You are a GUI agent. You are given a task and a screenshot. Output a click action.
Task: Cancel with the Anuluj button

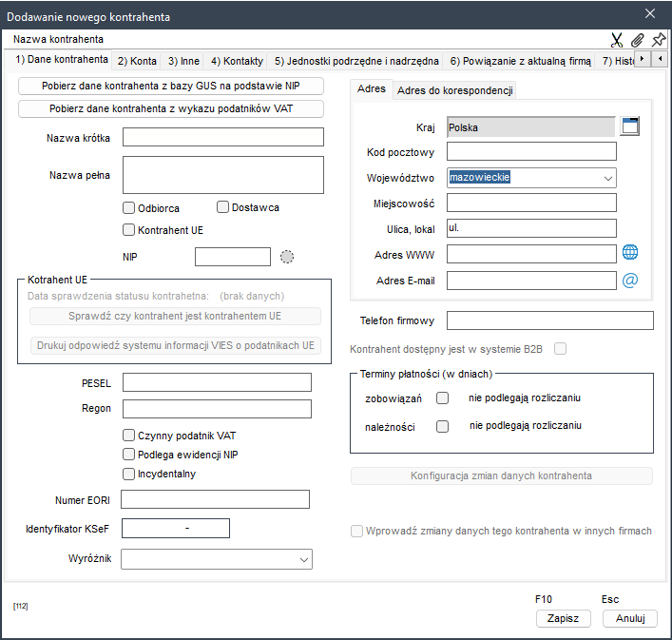(x=630, y=618)
